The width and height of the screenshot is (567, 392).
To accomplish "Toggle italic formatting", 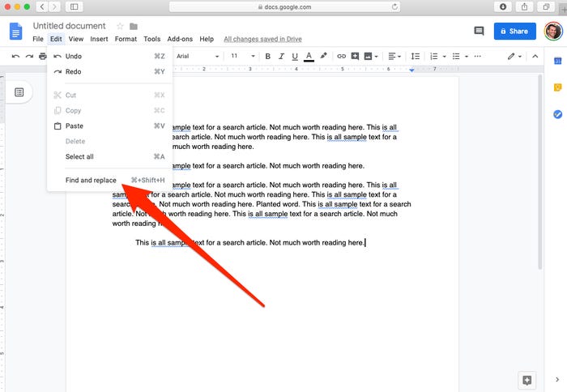I will click(x=281, y=56).
